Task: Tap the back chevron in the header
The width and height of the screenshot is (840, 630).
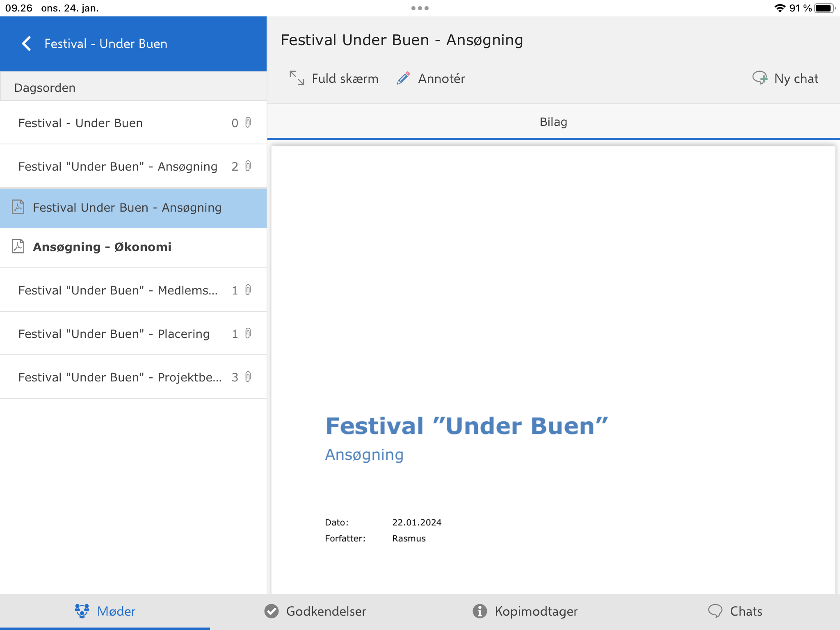Action: point(27,43)
